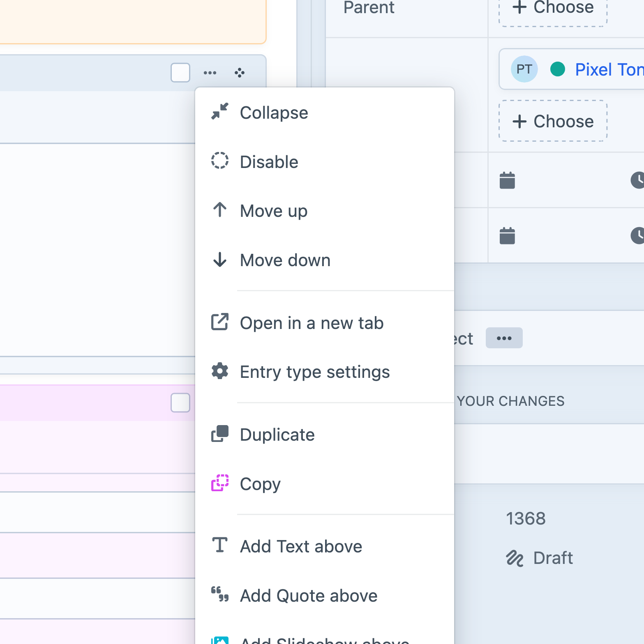Click the pink Copy icon
The image size is (644, 644).
(x=220, y=483)
